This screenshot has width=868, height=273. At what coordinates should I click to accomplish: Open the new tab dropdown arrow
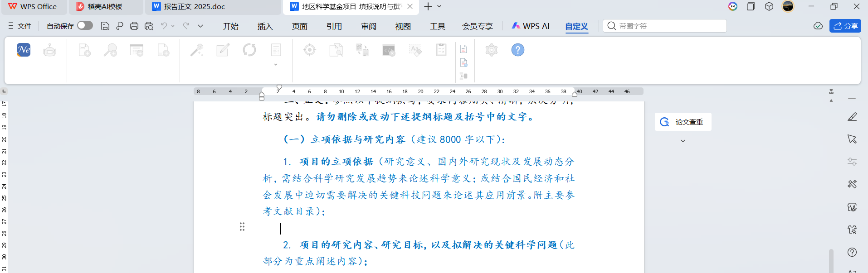pyautogui.click(x=439, y=6)
